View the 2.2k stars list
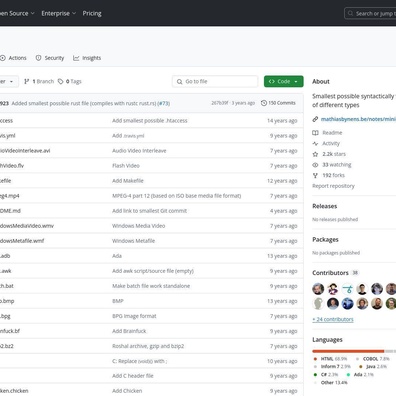 click(329, 154)
